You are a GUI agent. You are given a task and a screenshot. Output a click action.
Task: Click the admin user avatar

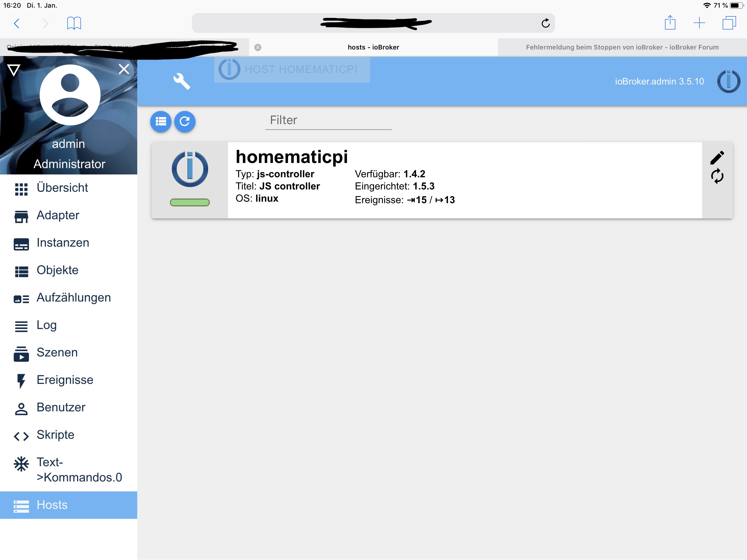(70, 95)
